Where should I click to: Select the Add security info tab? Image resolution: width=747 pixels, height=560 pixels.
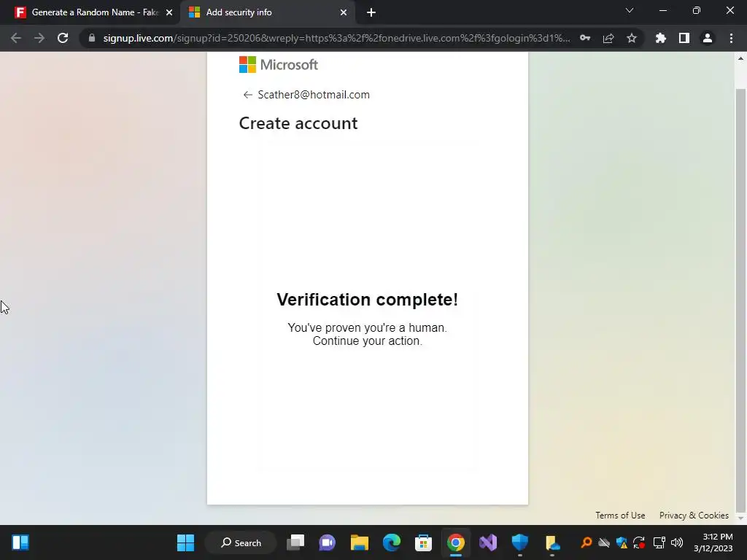268,12
